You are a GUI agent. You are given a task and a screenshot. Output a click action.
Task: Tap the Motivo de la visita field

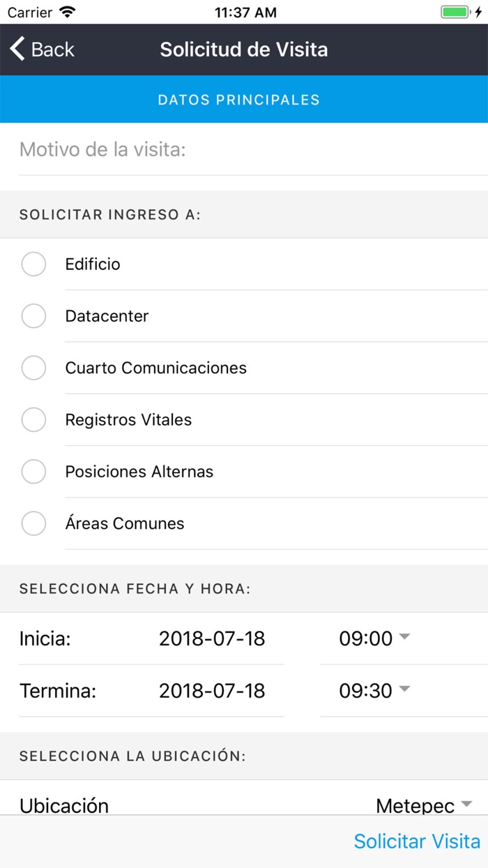pos(244,149)
